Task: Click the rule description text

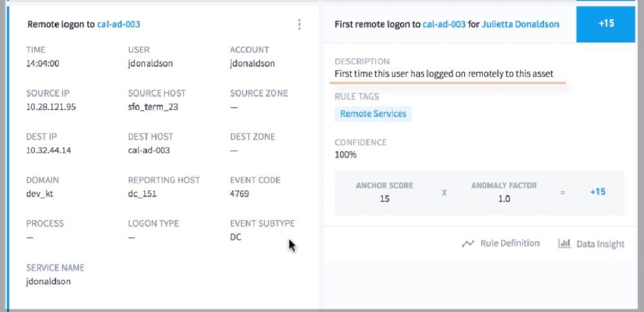Action: pos(444,74)
